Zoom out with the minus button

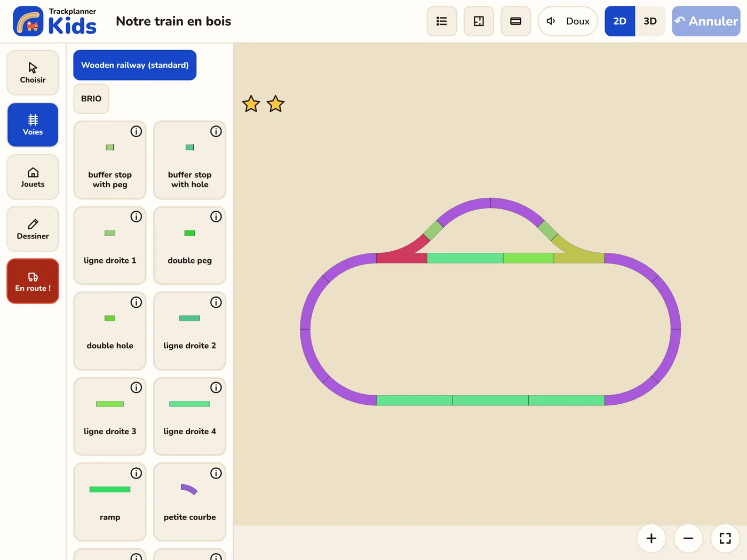pyautogui.click(x=688, y=538)
